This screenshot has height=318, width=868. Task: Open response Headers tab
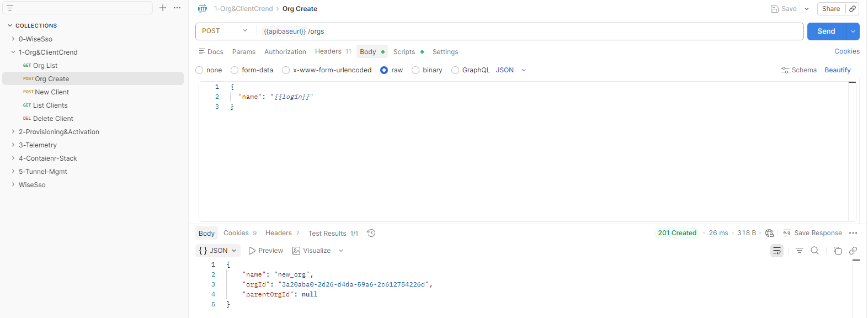click(x=282, y=233)
